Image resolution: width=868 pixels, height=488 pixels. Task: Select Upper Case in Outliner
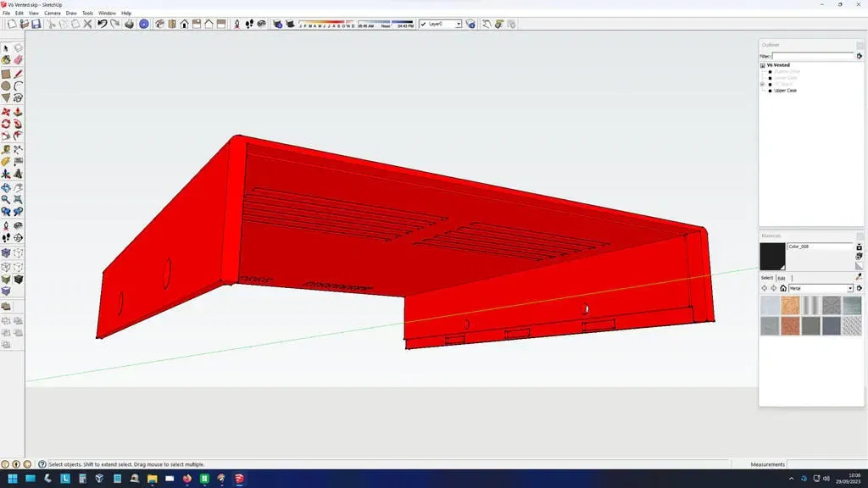(x=785, y=90)
